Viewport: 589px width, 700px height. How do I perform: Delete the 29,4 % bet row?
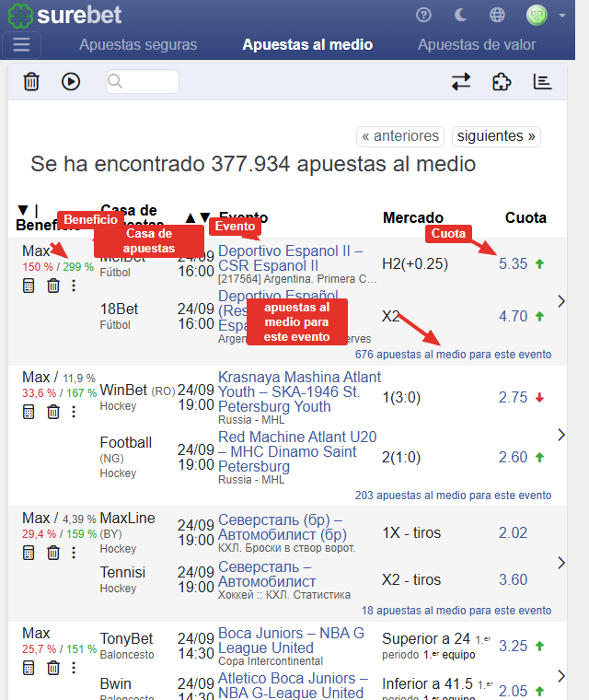[53, 554]
